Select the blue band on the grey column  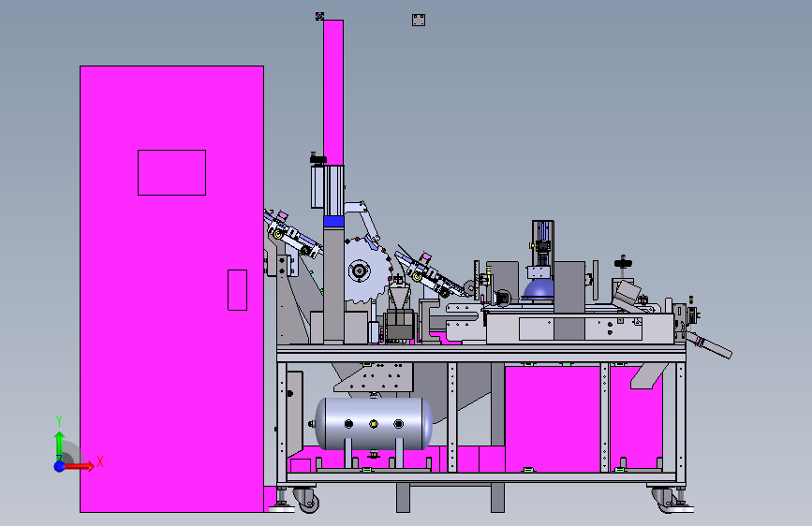tap(333, 222)
